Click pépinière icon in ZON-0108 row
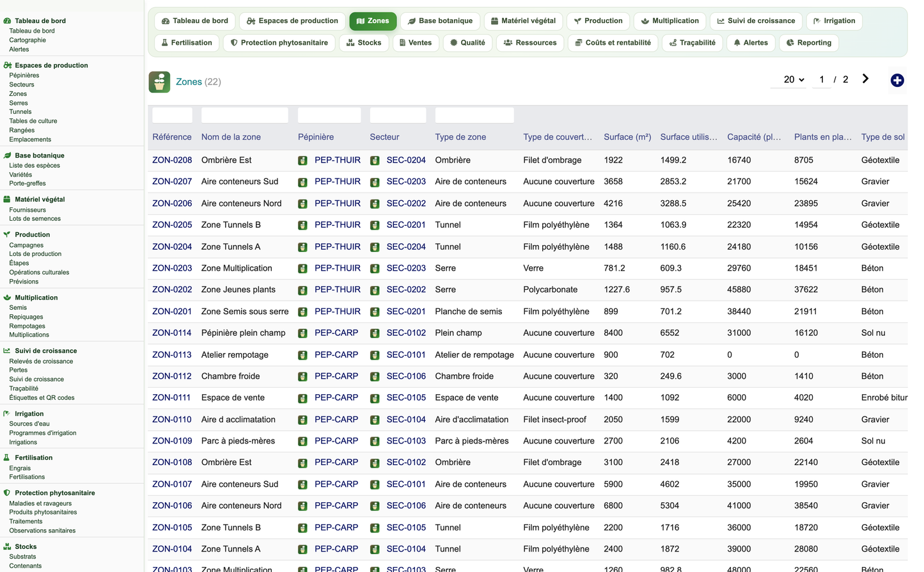This screenshot has height=572, width=924. click(302, 463)
